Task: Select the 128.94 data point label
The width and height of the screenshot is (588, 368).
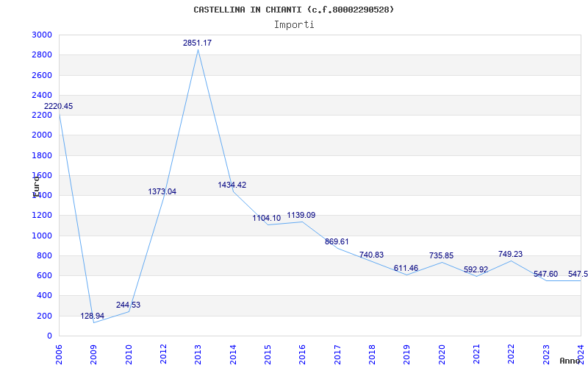Action: (x=93, y=316)
